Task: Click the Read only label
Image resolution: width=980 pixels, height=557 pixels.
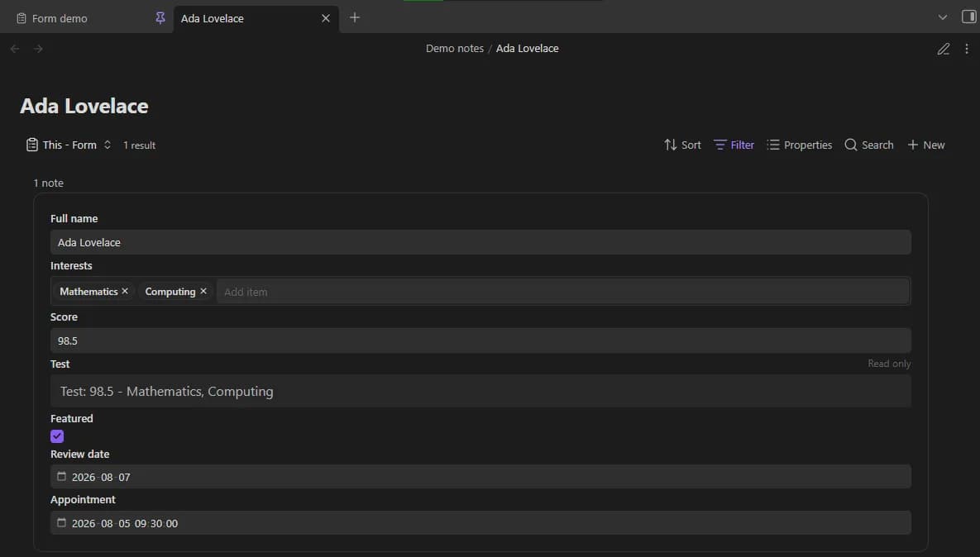Action: [x=889, y=364]
